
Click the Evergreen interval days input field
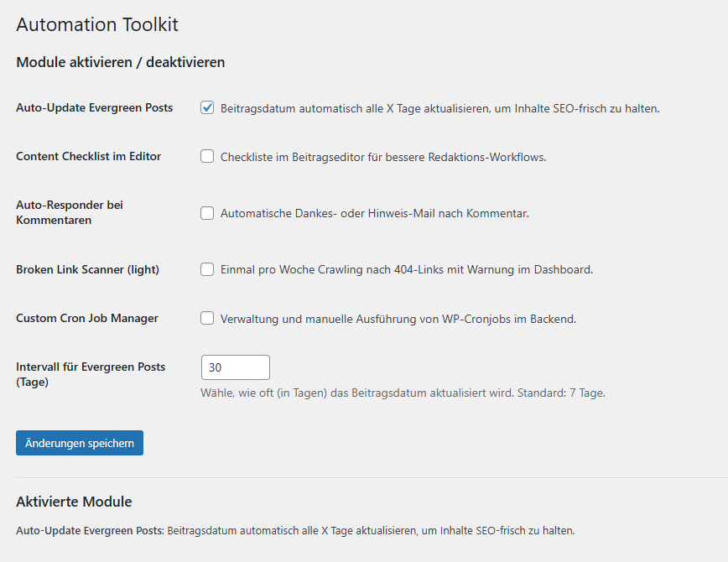(236, 367)
